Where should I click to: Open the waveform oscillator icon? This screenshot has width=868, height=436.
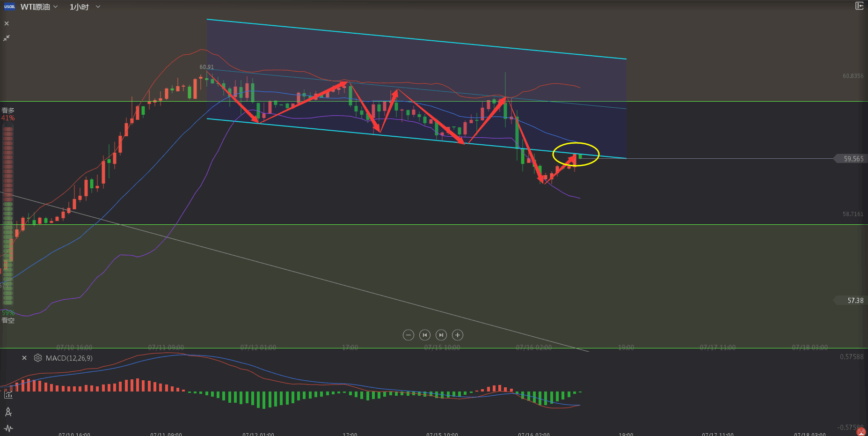point(8,429)
